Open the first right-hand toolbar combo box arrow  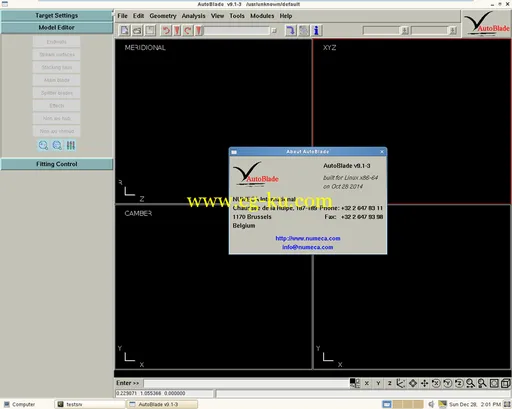coord(405,31)
